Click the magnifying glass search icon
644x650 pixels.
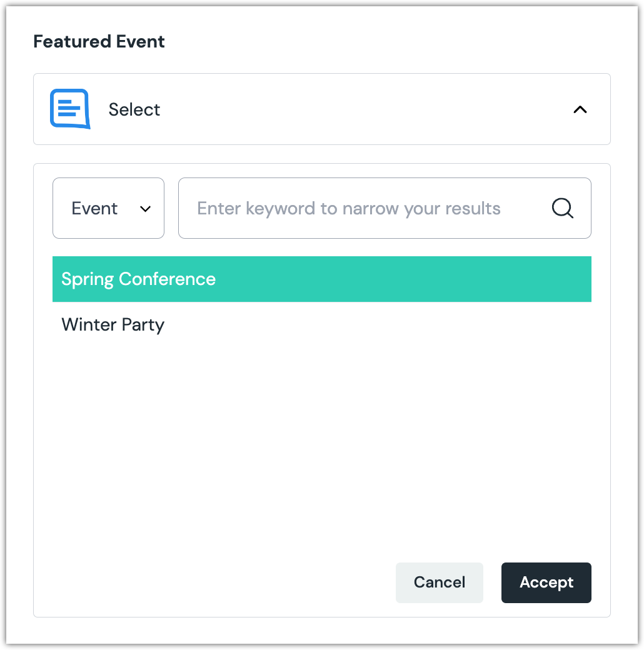pyautogui.click(x=562, y=208)
